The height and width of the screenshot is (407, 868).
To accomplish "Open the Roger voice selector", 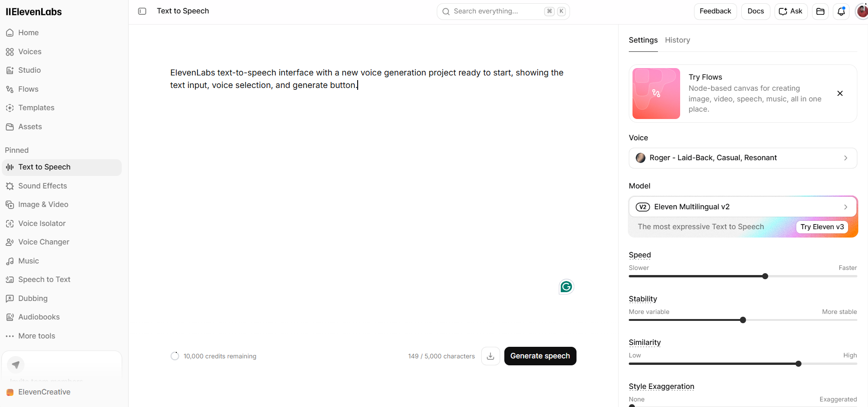I will pyautogui.click(x=743, y=158).
